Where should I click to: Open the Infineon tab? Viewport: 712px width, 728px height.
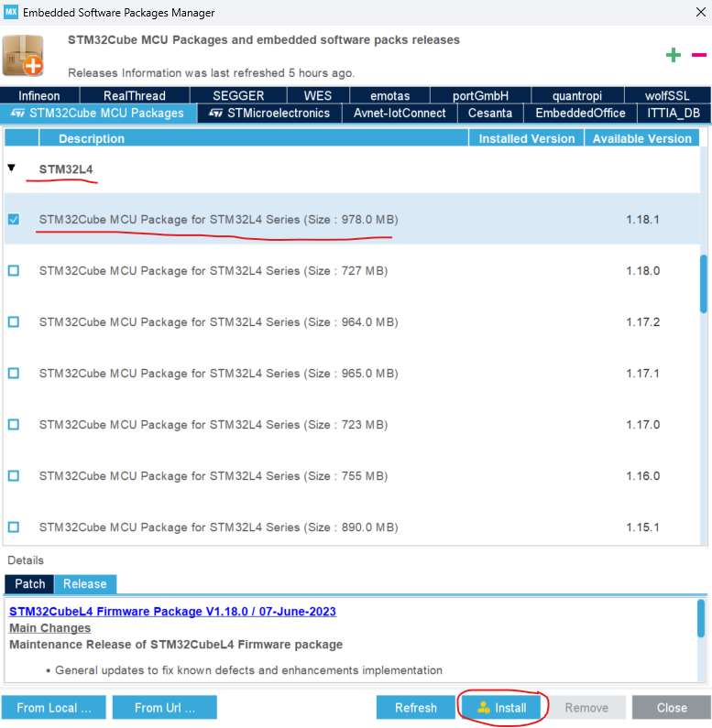[39, 95]
